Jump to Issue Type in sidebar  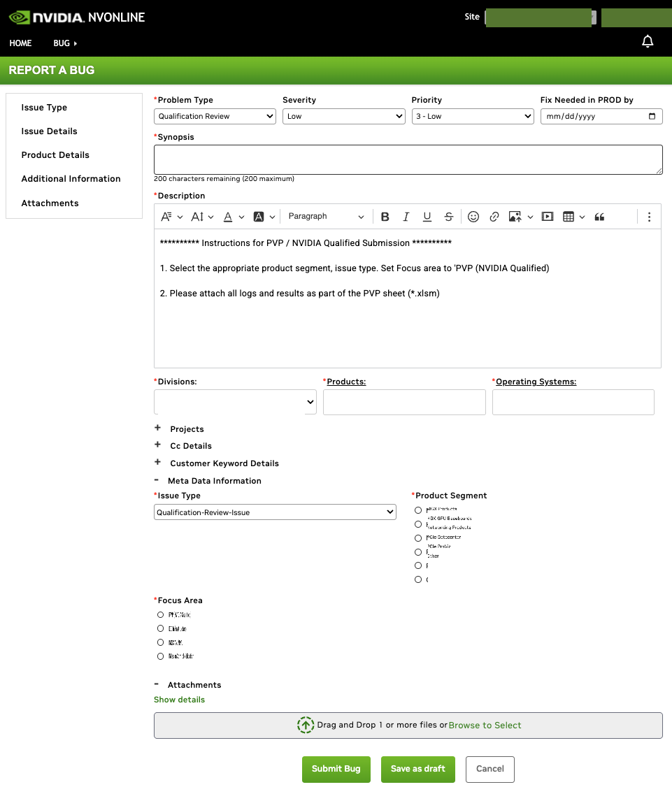[44, 108]
